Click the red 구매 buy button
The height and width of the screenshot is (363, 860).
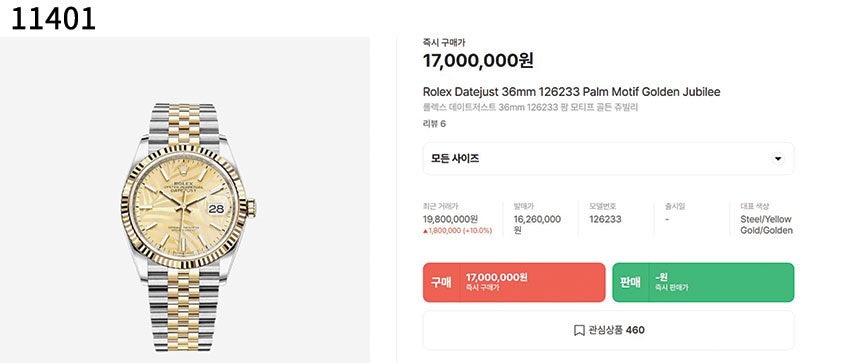point(514,282)
